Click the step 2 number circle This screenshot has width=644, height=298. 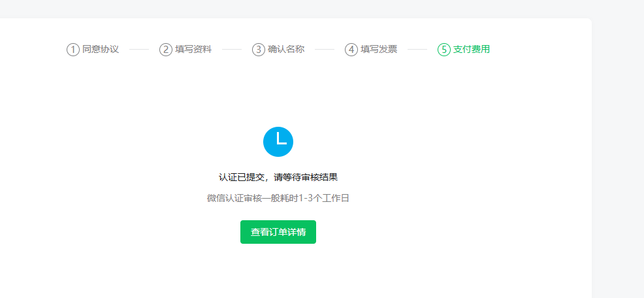coord(166,50)
